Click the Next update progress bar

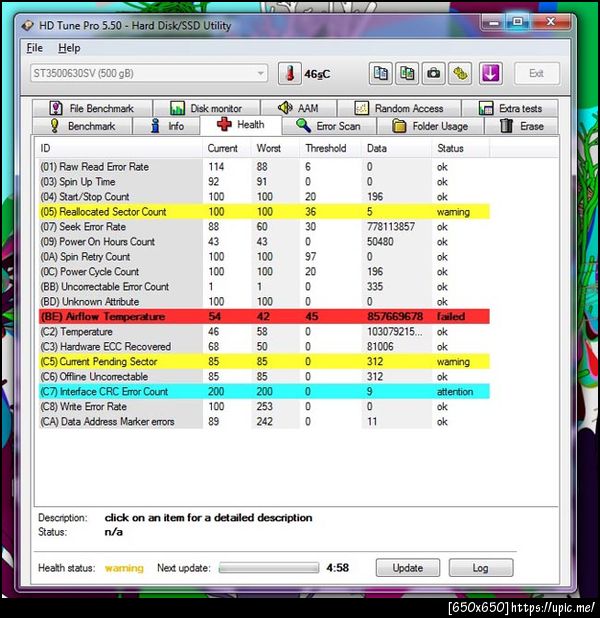coord(269,568)
